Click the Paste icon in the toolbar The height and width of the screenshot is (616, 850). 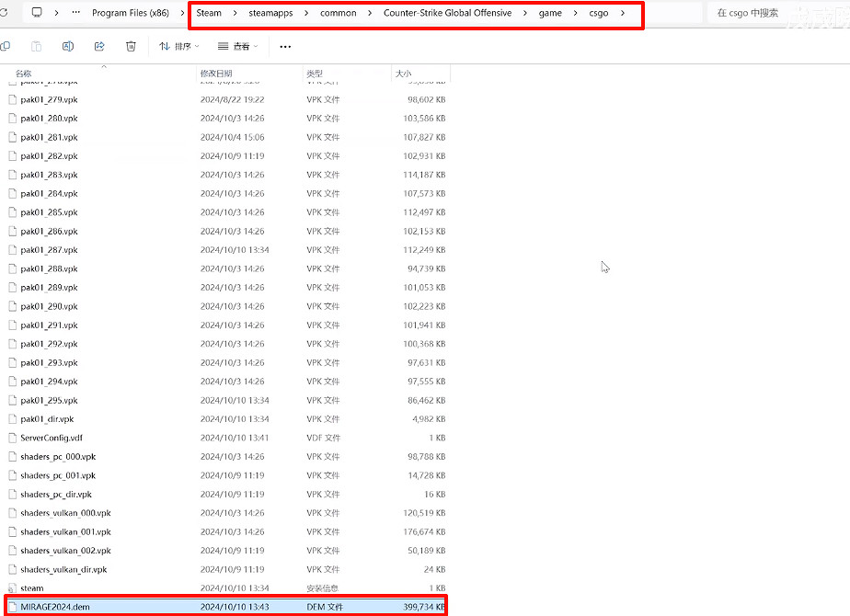[36, 46]
